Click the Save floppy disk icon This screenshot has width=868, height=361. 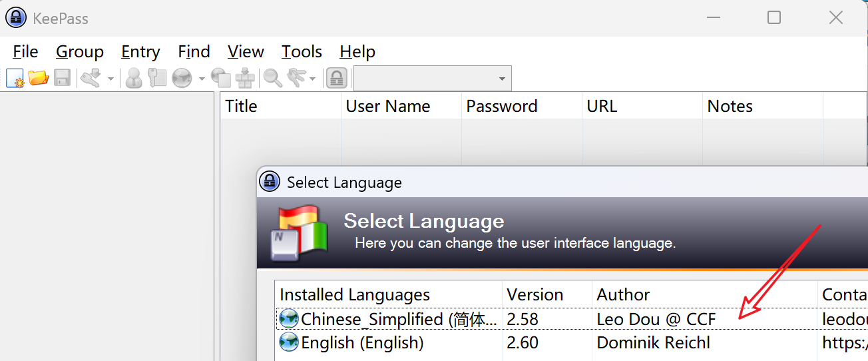(63, 78)
